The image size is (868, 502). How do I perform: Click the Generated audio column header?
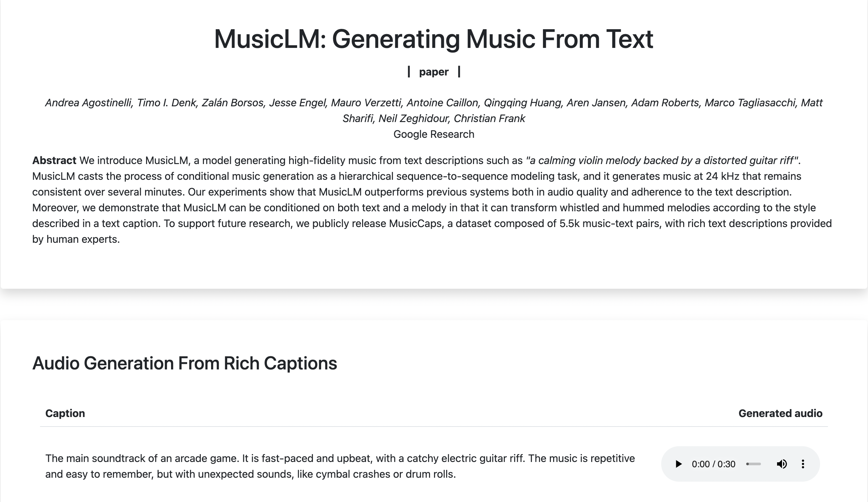(x=780, y=413)
